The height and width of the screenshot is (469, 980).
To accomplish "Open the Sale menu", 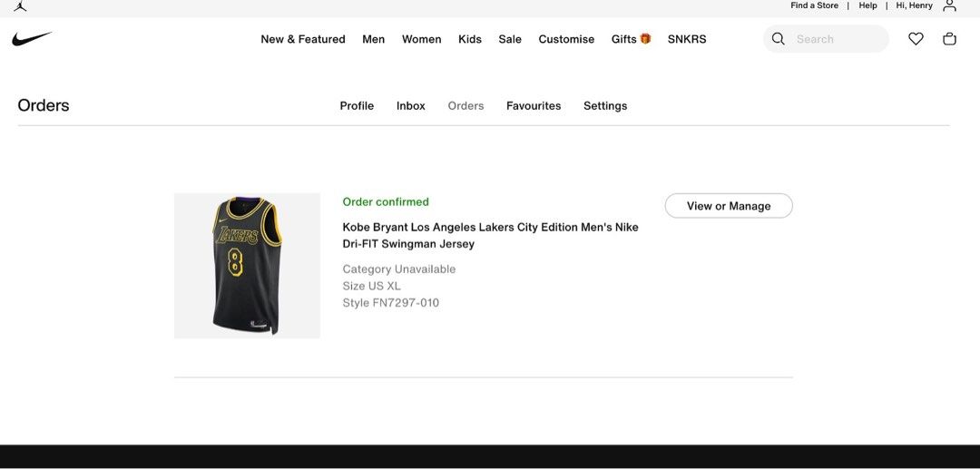I will point(510,39).
